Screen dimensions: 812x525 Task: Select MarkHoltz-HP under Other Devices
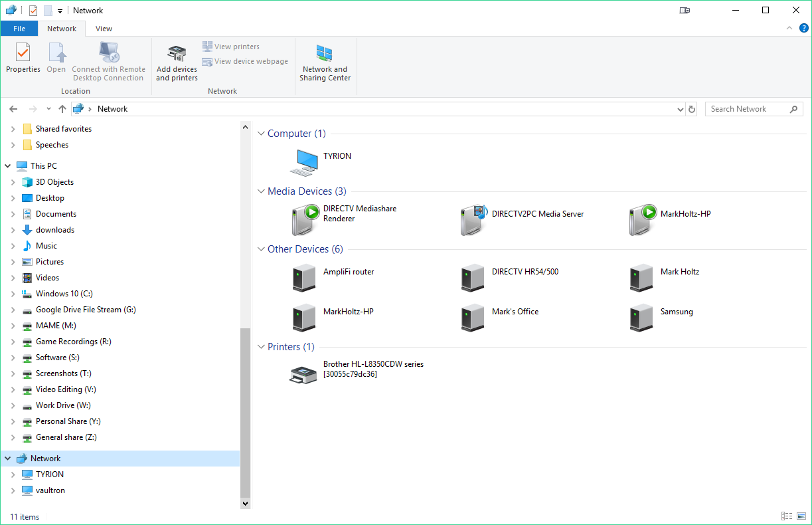[x=304, y=318]
